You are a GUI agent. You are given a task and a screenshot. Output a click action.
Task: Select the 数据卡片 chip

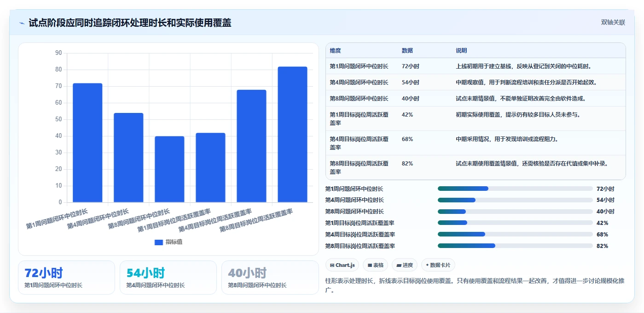pos(438,265)
